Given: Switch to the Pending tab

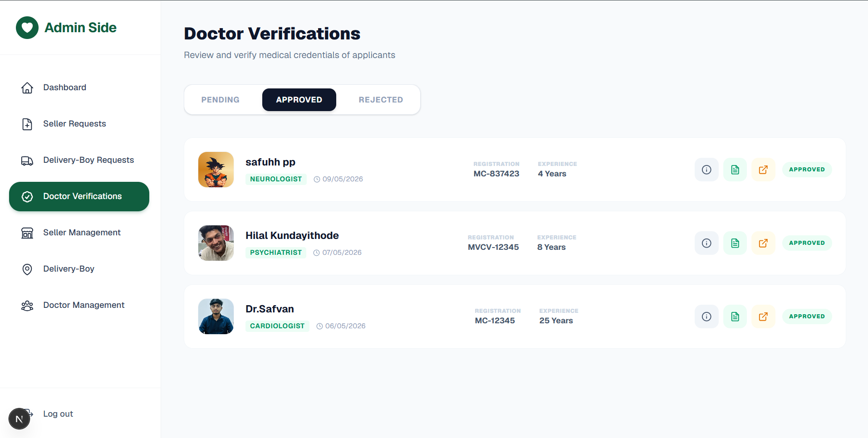Looking at the screenshot, I should 221,100.
